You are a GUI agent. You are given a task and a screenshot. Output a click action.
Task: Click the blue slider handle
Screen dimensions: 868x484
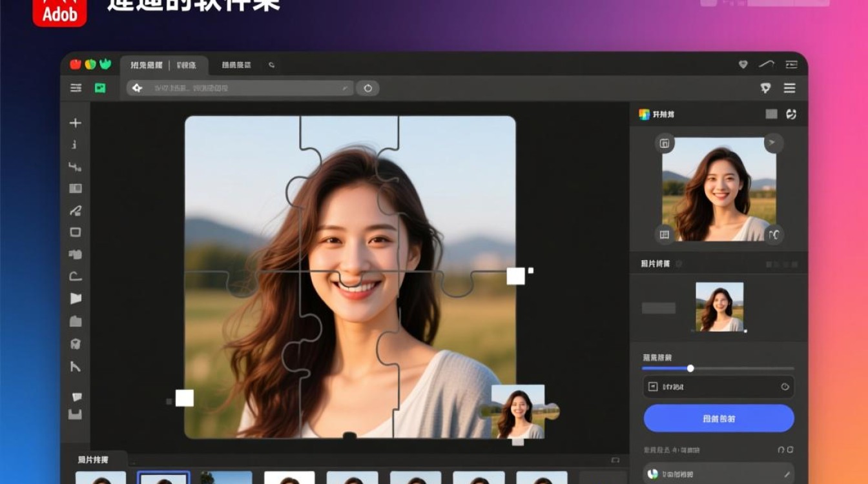pyautogui.click(x=690, y=368)
